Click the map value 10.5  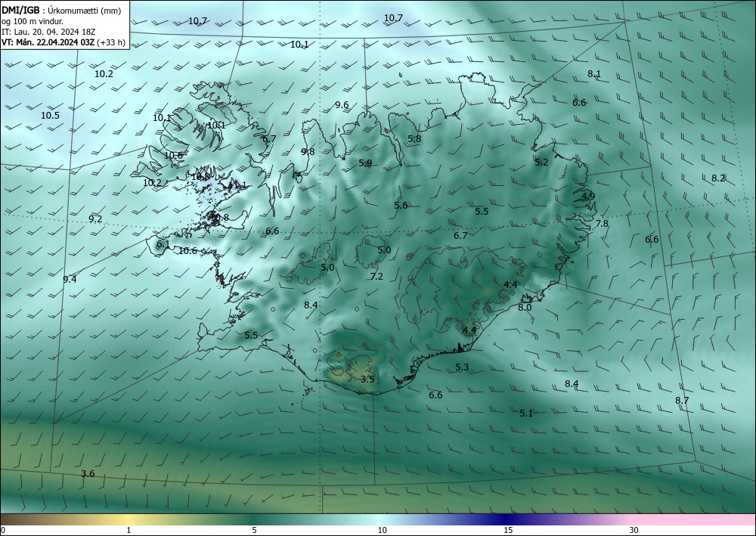50,115
